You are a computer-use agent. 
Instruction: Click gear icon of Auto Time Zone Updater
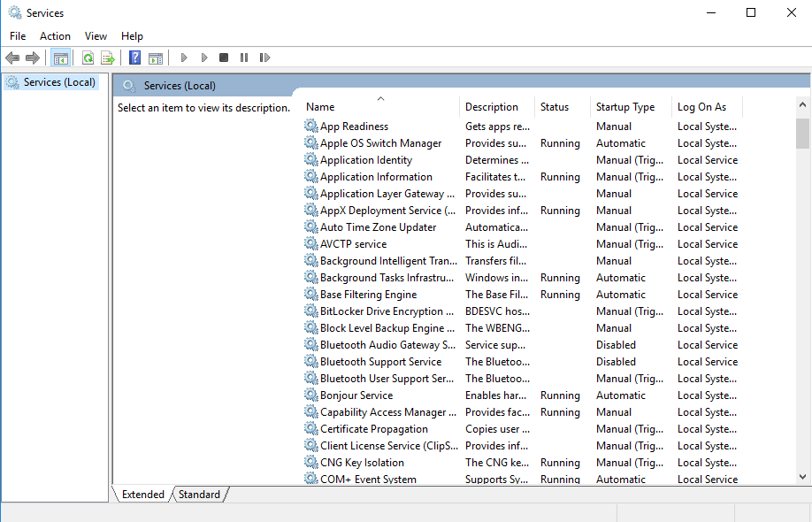310,226
